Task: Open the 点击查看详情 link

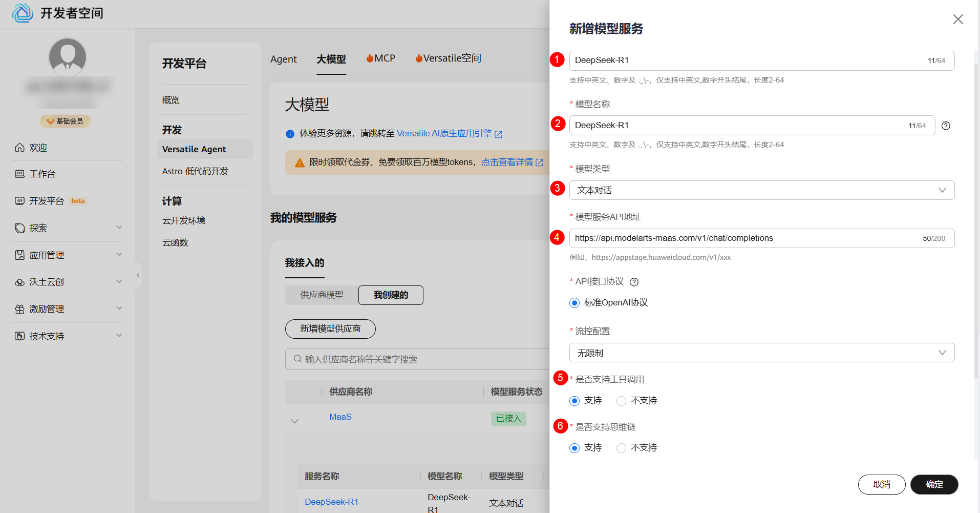Action: [512, 162]
